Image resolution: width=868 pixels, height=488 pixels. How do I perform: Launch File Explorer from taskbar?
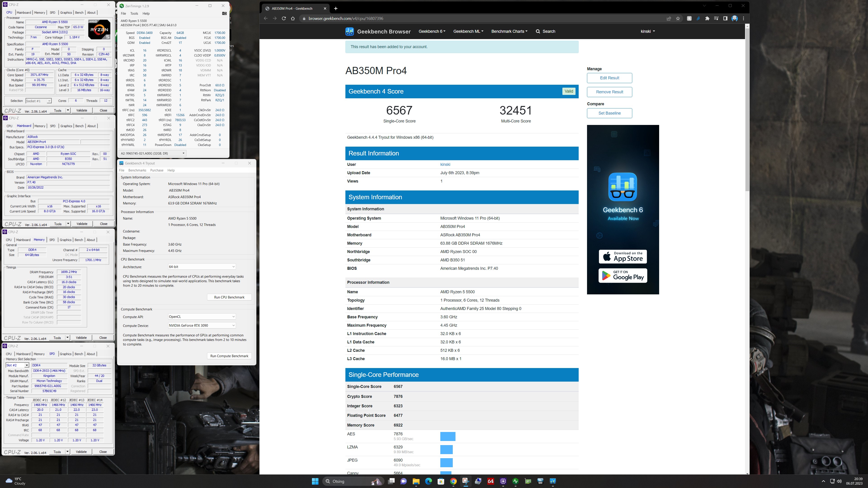[x=416, y=481]
